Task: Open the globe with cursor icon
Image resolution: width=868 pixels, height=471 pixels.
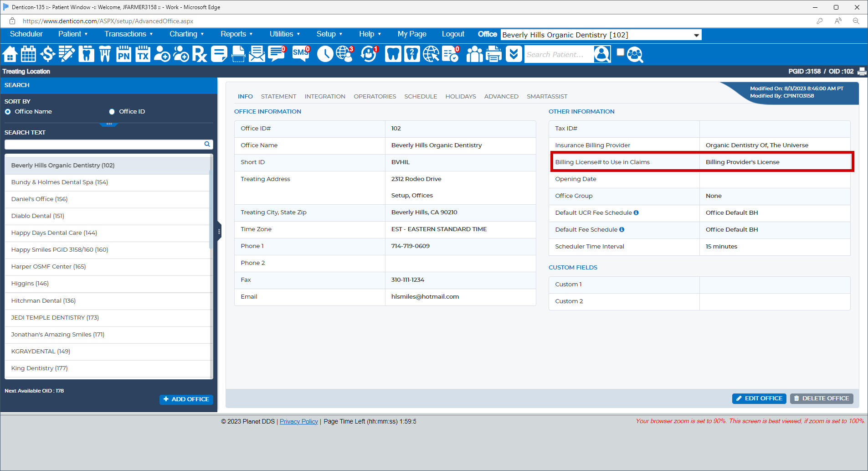Action: (x=431, y=54)
